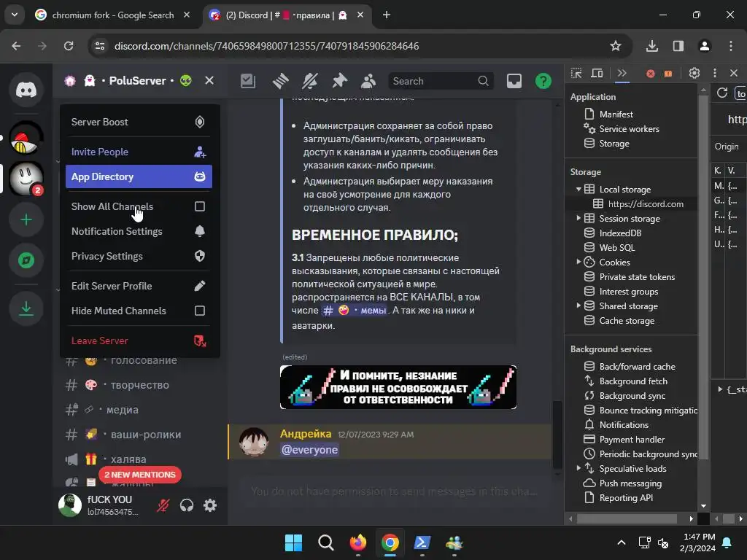Open the Discord inbox icon
This screenshot has height=560, width=747.
point(514,81)
